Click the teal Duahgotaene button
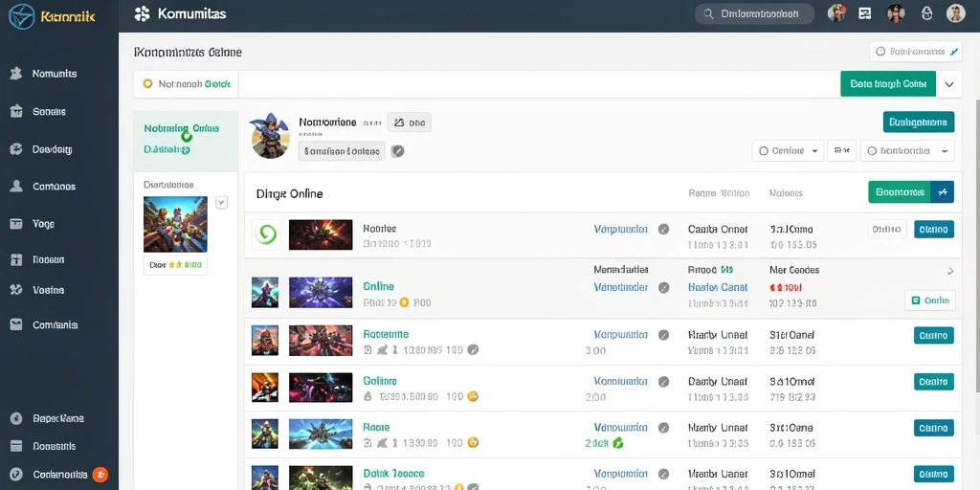The width and height of the screenshot is (980, 490). [x=919, y=122]
